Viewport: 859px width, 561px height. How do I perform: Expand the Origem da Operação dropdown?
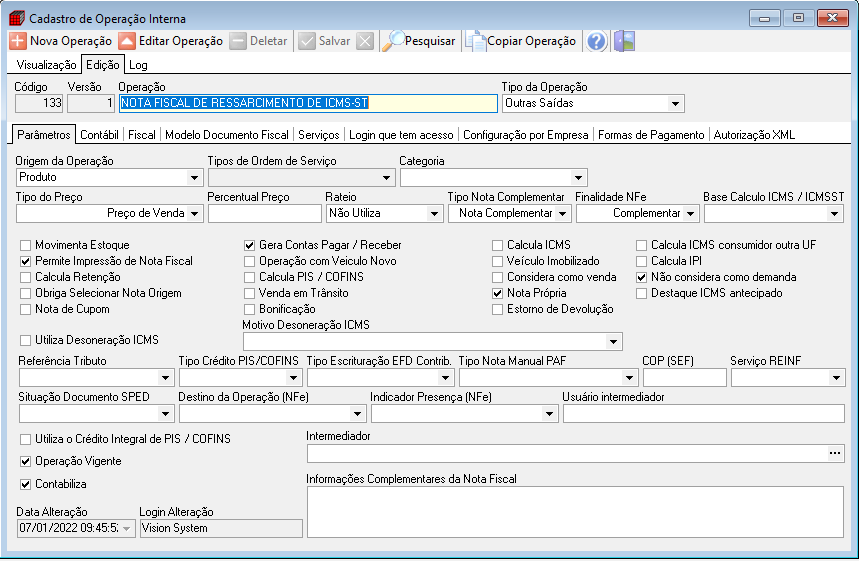(194, 178)
